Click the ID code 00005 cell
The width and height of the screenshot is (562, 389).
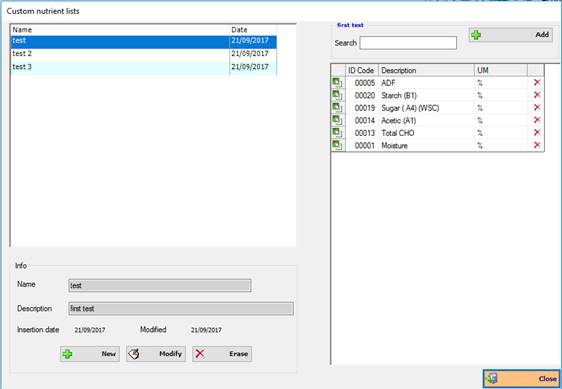[x=362, y=83]
